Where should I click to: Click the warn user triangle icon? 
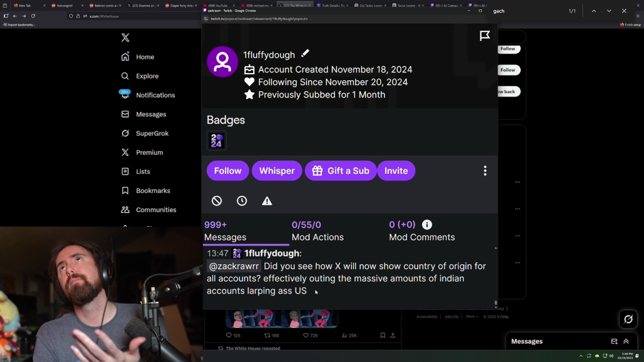(267, 201)
